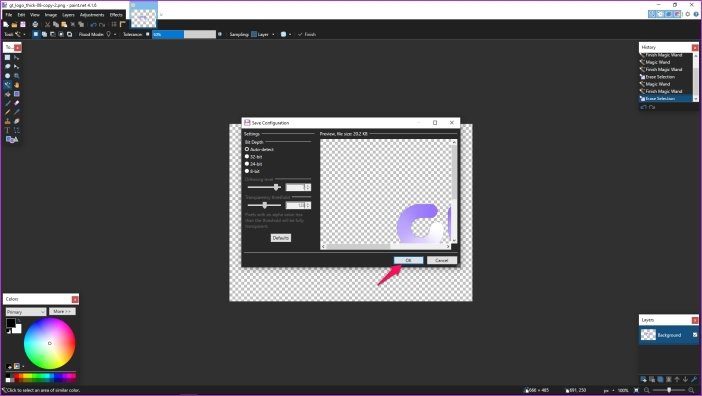Click the dithering level spinner arrows

coord(308,187)
